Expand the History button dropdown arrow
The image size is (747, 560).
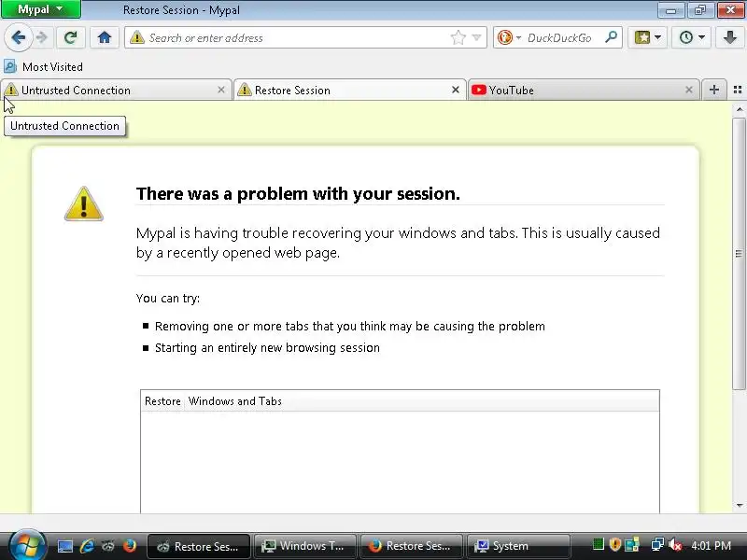point(702,37)
